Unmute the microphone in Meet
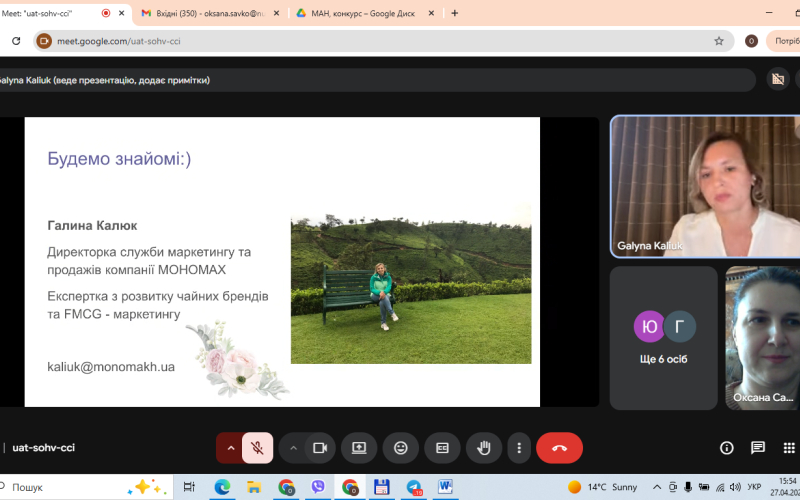Image resolution: width=800 pixels, height=500 pixels. coord(258,448)
